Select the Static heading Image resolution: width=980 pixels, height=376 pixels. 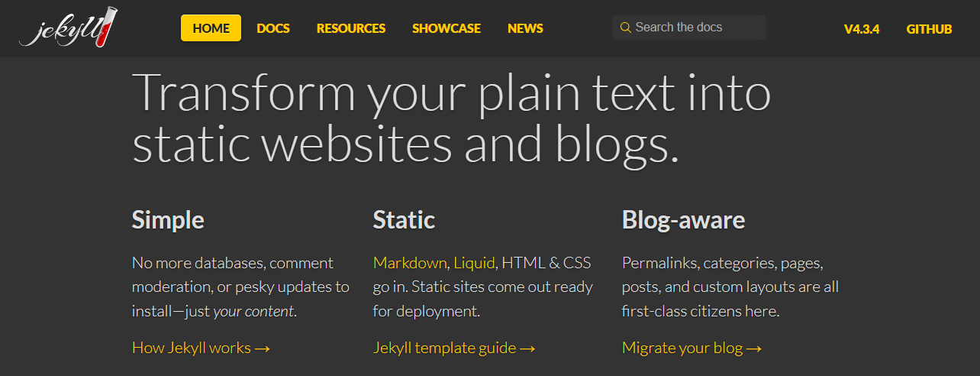(x=404, y=220)
